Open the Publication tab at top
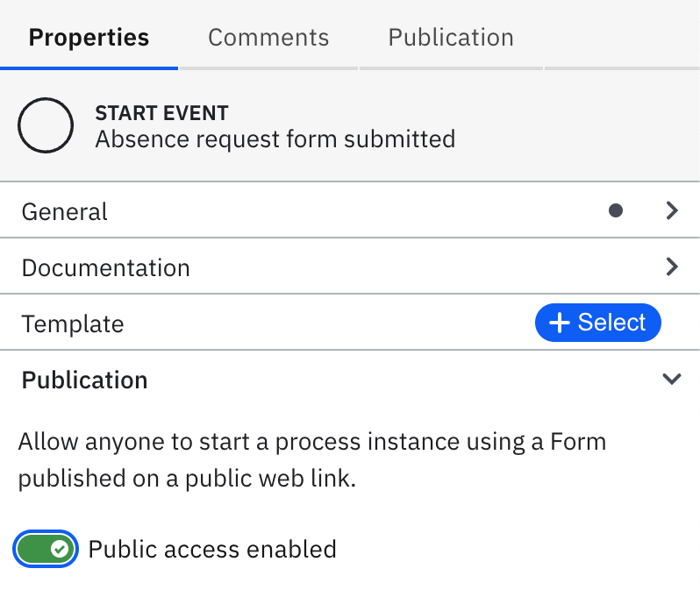The image size is (700, 590). click(451, 38)
